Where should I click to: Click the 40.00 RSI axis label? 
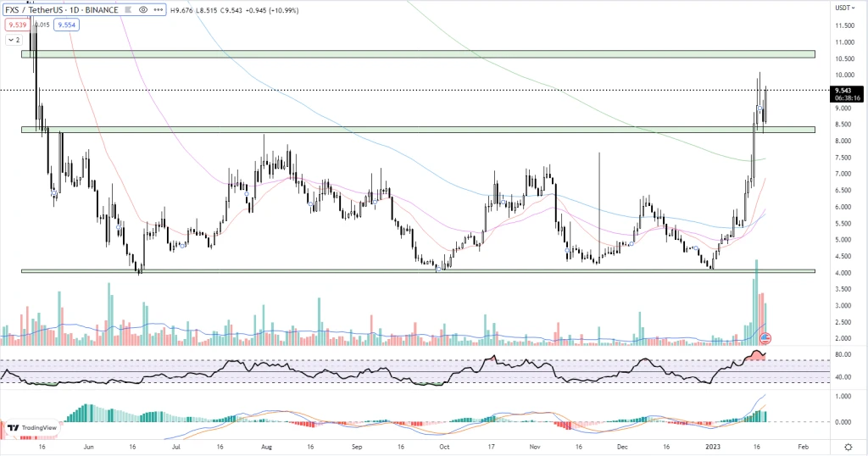click(844, 377)
